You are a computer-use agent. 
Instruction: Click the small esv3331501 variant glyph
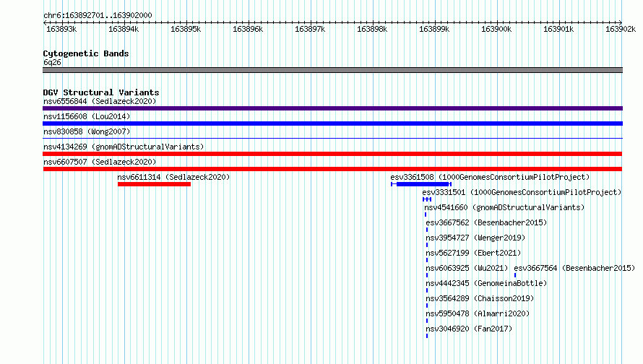427,199
